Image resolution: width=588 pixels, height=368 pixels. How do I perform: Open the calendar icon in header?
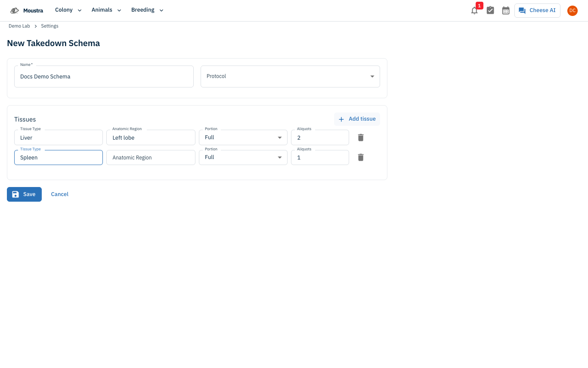coord(506,10)
